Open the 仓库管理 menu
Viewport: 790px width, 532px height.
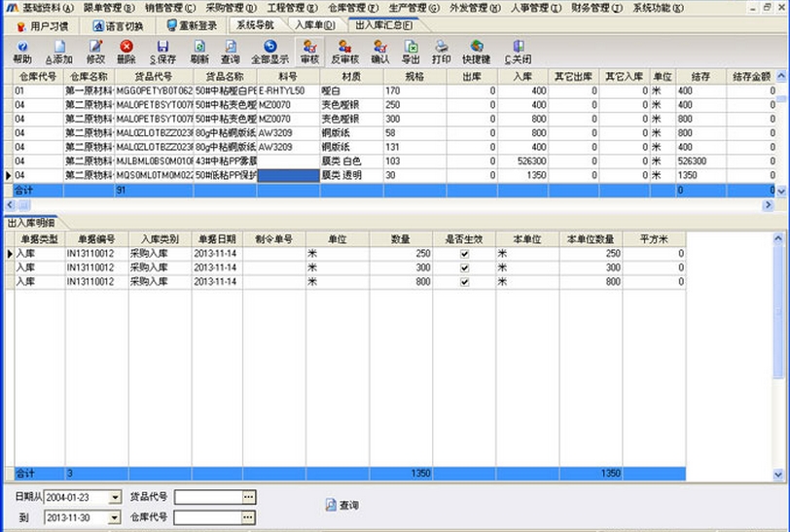(x=353, y=8)
